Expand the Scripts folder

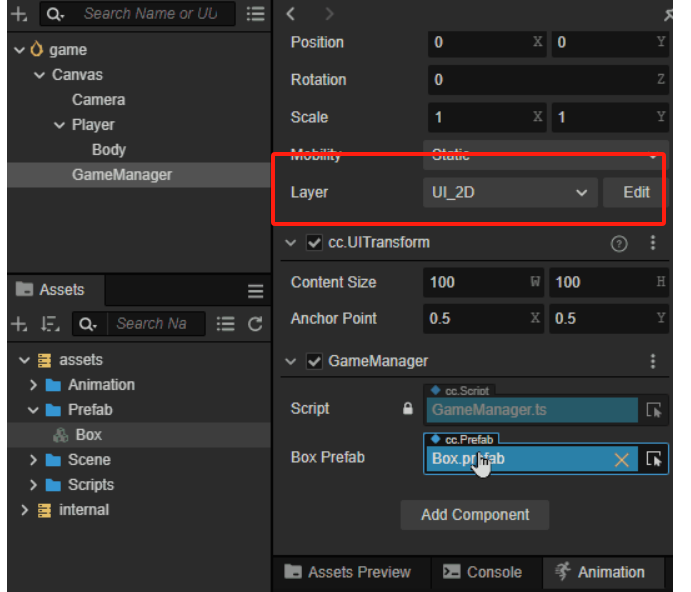(33, 485)
